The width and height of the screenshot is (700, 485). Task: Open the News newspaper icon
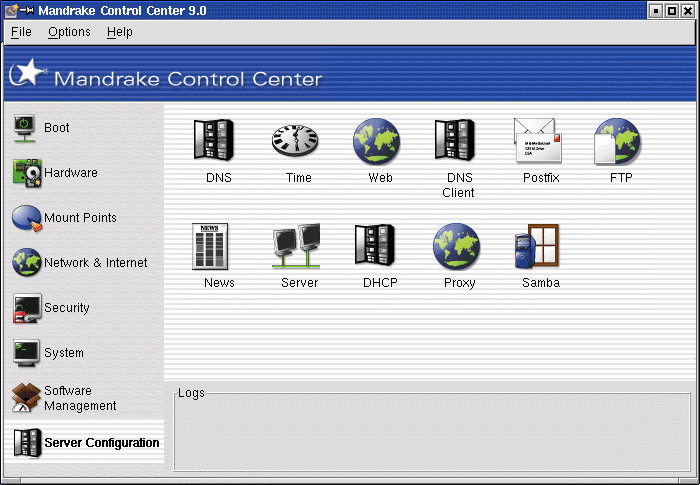click(x=210, y=247)
